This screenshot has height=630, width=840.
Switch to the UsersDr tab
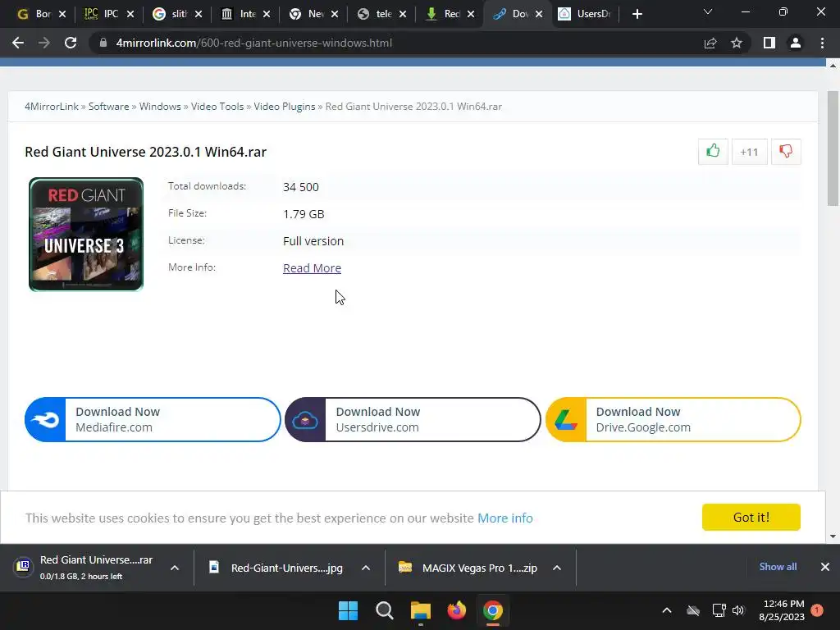tap(584, 14)
